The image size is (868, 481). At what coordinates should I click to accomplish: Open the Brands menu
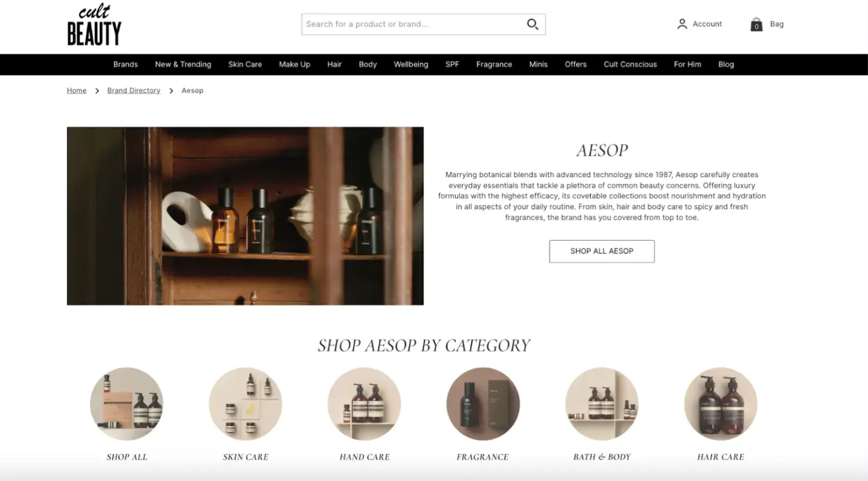(x=125, y=64)
